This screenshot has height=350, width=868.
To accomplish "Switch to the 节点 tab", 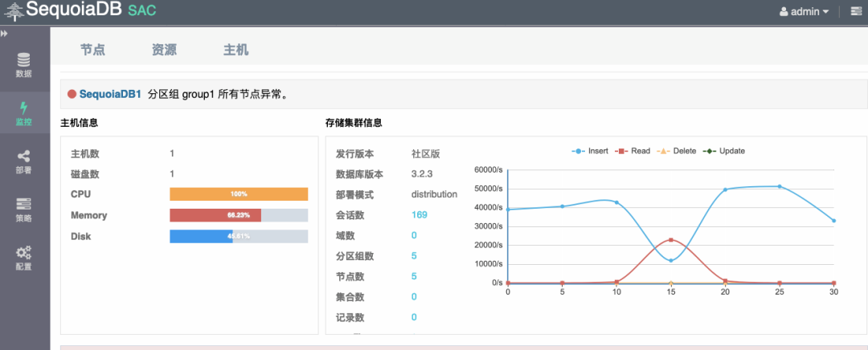I will coord(92,51).
